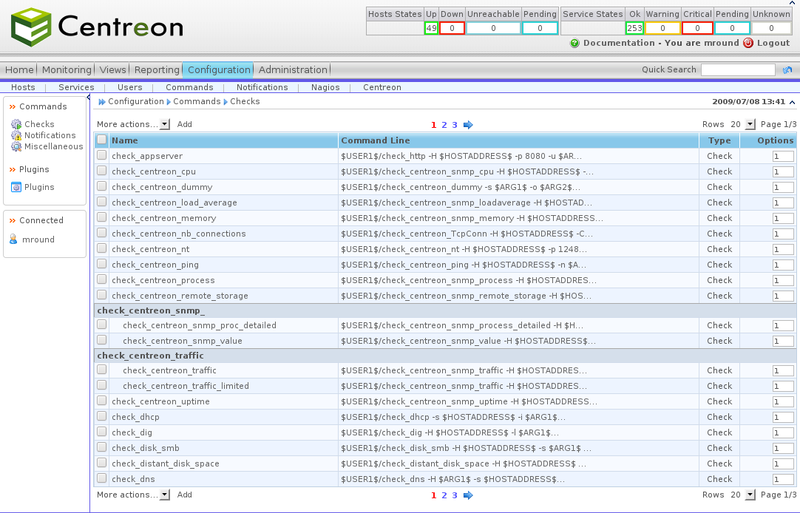Collapse the header using the arrow beside the timestamp
This screenshot has height=513, width=800.
coord(792,102)
